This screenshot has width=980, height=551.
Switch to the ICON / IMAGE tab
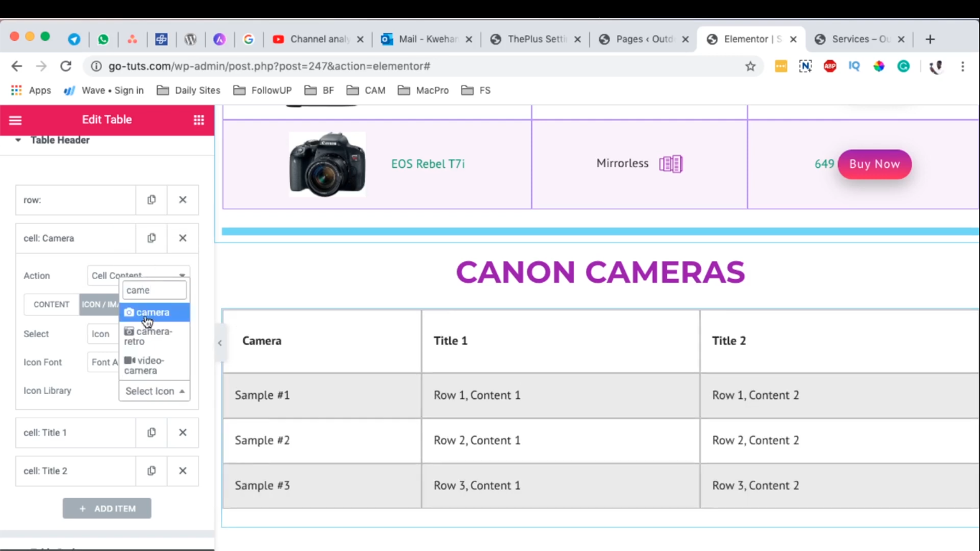coord(99,304)
